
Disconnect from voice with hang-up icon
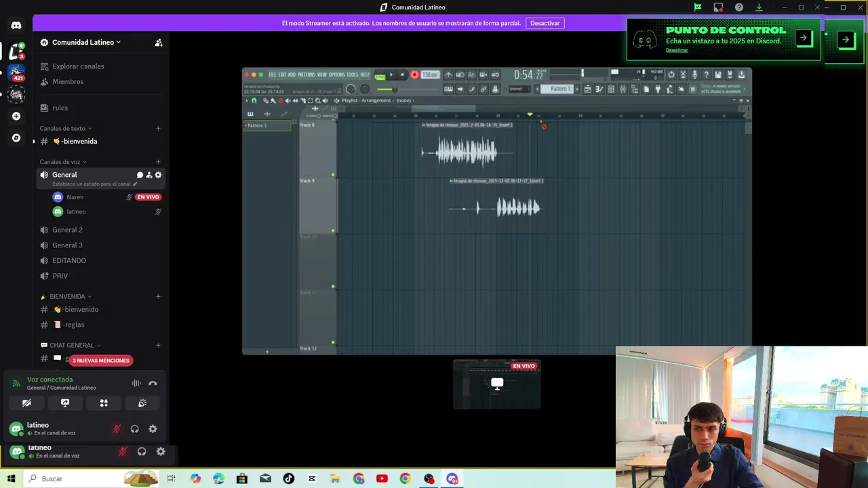point(153,384)
